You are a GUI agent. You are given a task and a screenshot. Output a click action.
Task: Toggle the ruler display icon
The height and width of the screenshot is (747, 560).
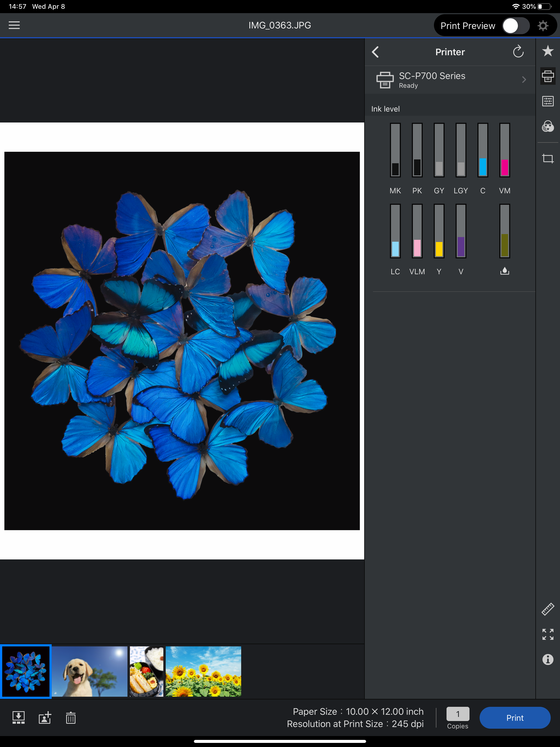[547, 609]
